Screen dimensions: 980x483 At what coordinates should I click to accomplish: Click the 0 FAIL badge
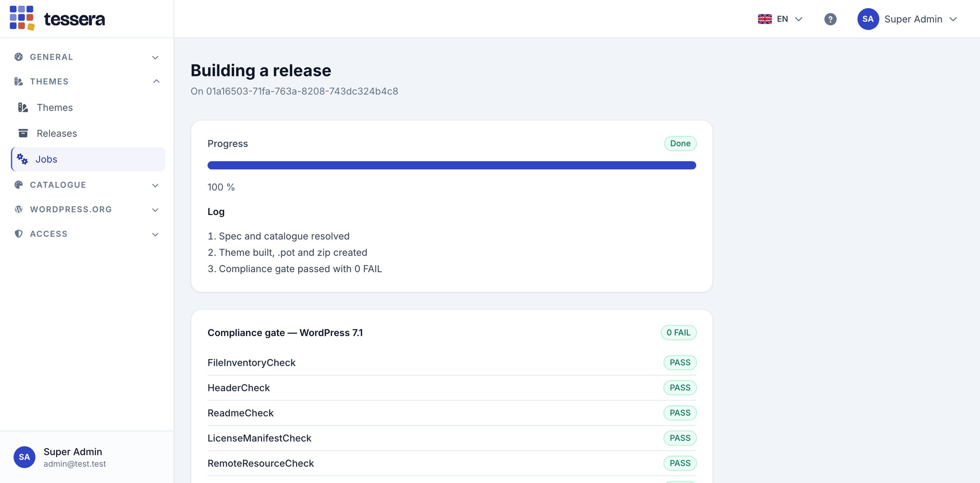click(x=679, y=333)
